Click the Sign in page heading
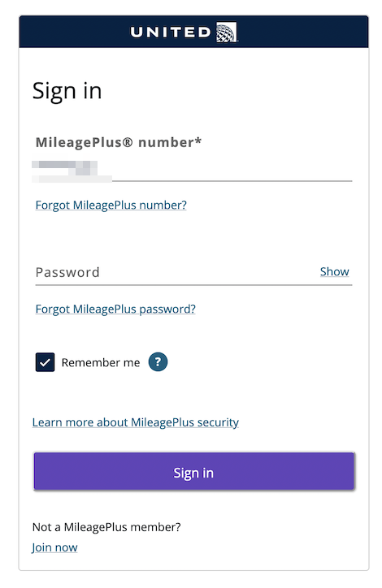The image size is (382, 588). tap(67, 91)
